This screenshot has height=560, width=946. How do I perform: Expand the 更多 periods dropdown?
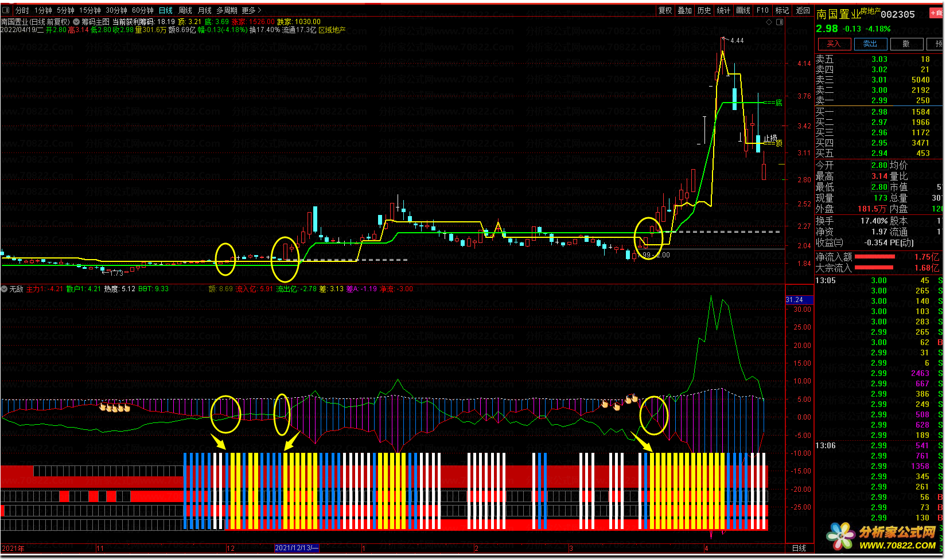[x=251, y=10]
